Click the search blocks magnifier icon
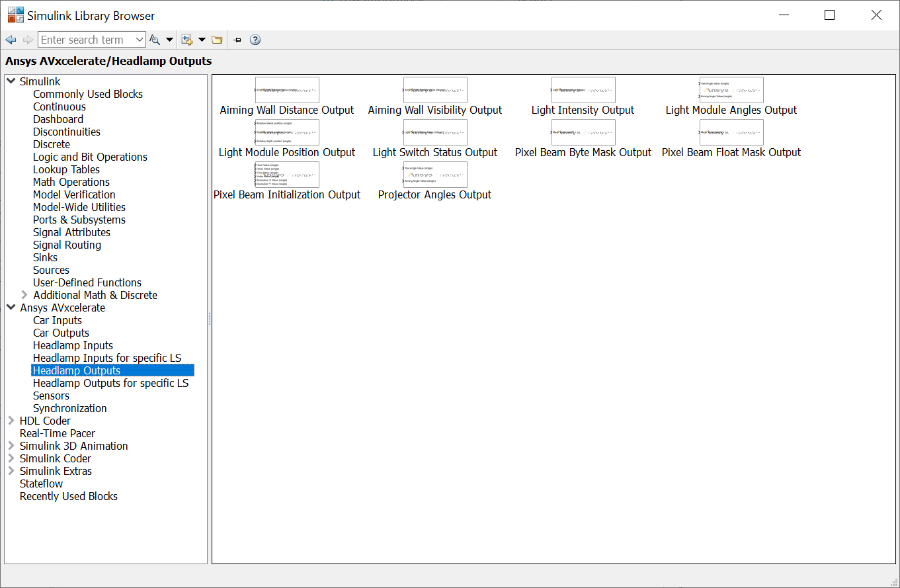This screenshot has height=588, width=900. pyautogui.click(x=155, y=40)
